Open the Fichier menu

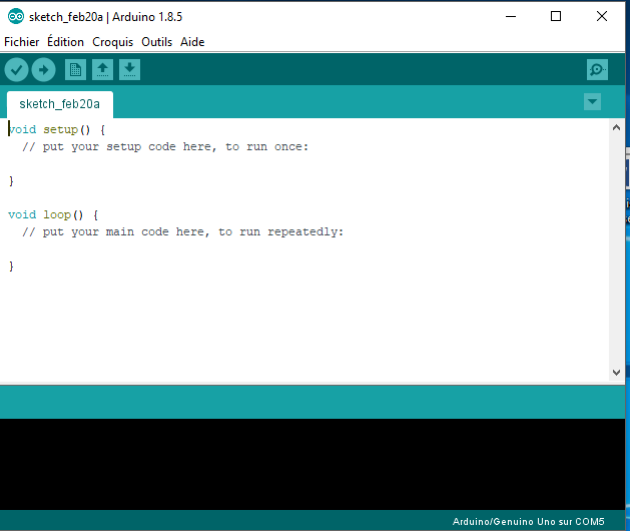click(22, 42)
